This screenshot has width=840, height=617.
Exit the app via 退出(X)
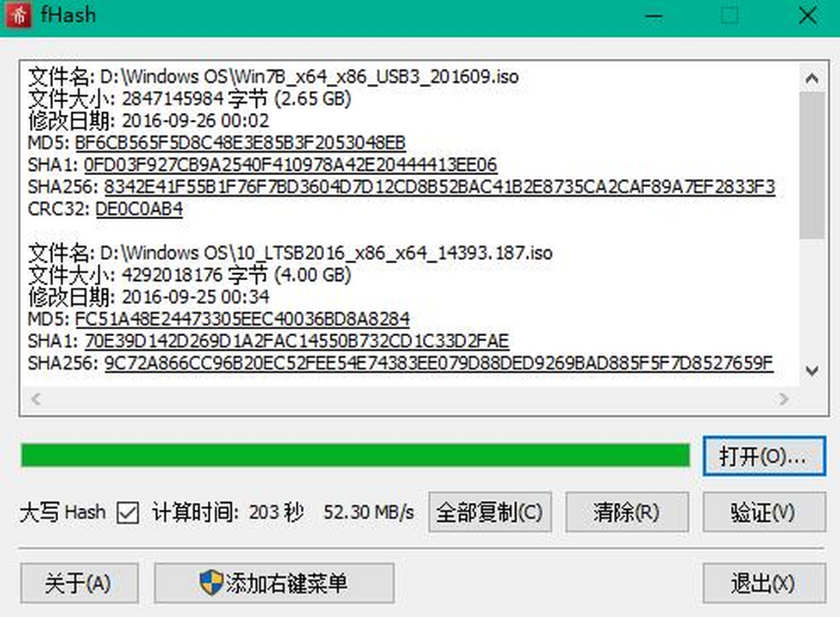pos(763,583)
